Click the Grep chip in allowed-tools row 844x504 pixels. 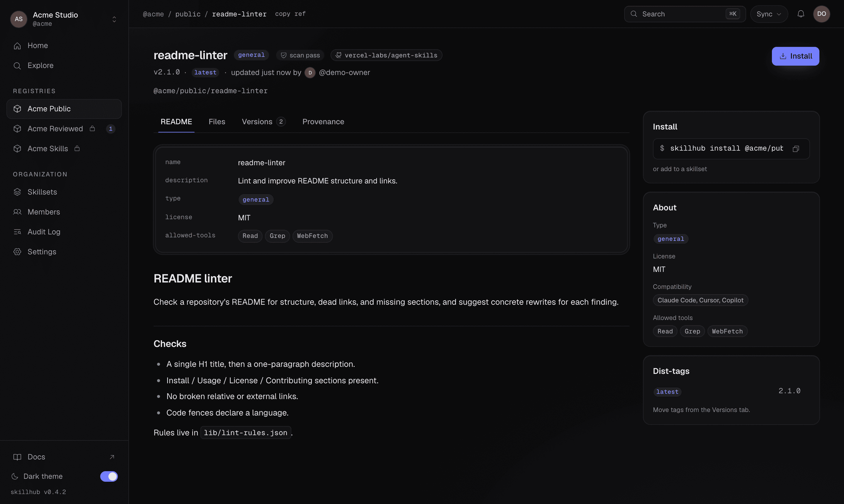(277, 236)
